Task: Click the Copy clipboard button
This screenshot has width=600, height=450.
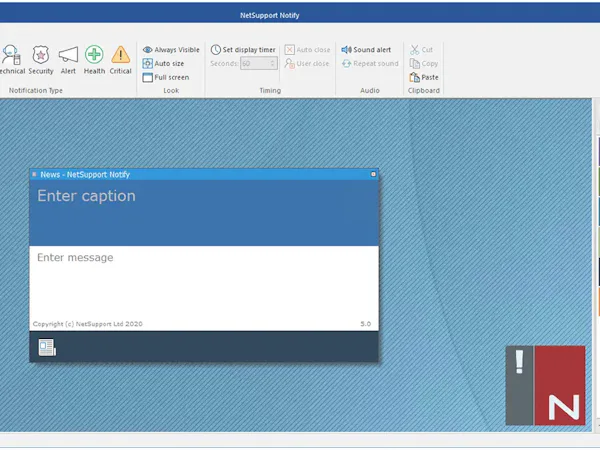Action: coord(424,64)
